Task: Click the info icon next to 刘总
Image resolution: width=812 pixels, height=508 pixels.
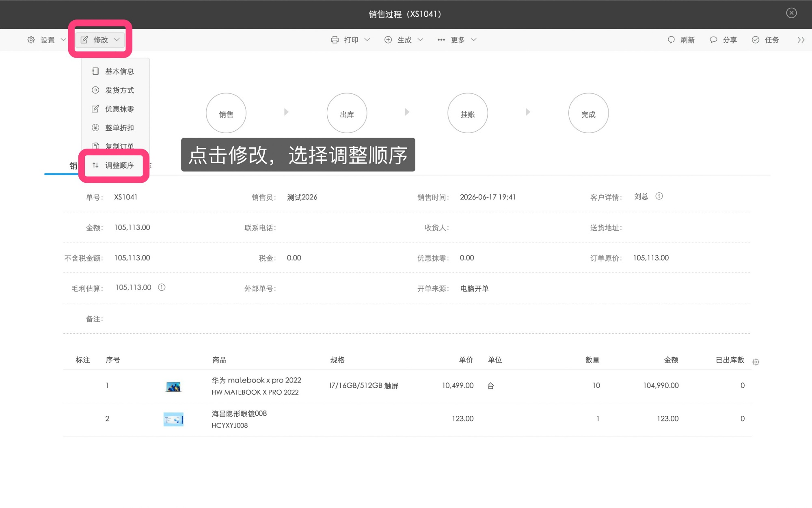Action: coord(659,197)
